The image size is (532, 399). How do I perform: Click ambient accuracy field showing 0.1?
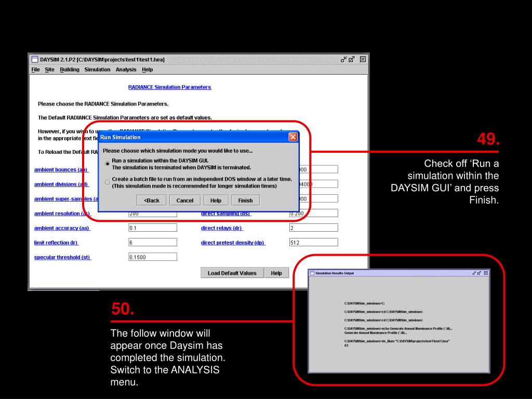coord(153,228)
